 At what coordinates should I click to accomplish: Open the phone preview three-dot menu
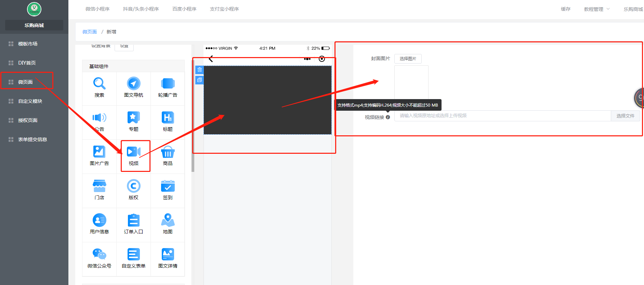pos(307,59)
